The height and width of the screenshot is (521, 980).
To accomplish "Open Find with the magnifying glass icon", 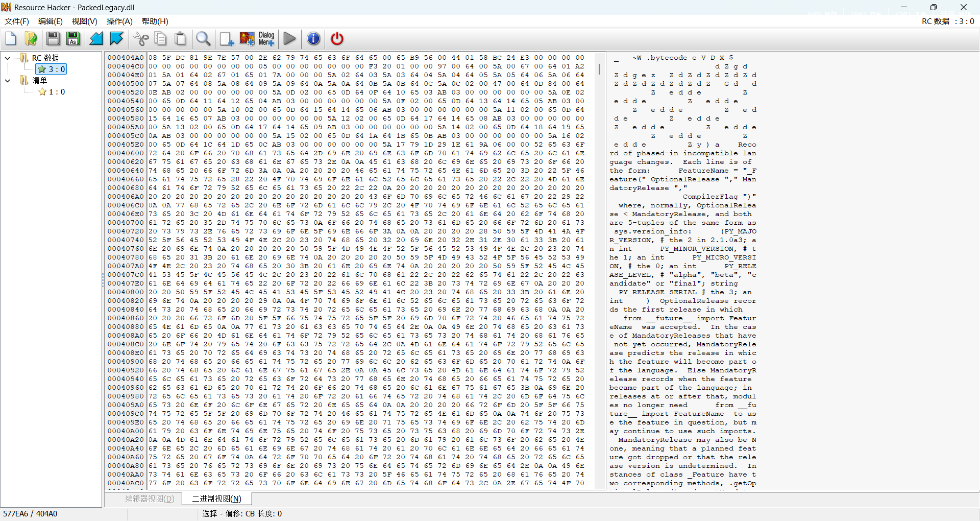I will pos(203,39).
